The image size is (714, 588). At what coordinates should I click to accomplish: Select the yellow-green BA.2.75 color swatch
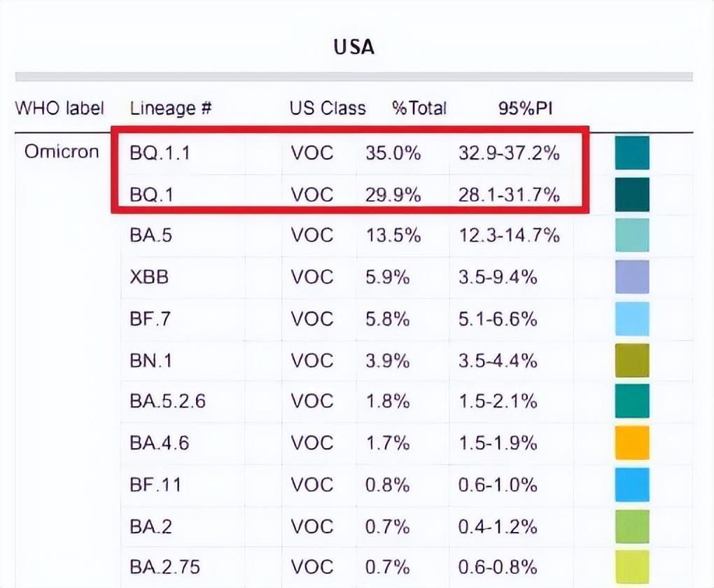(x=631, y=566)
